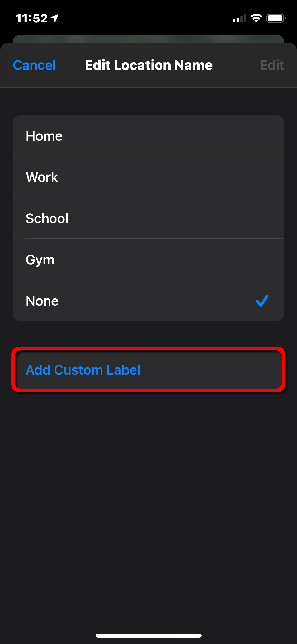Tap the empty area right of the Gym row

click(185, 259)
